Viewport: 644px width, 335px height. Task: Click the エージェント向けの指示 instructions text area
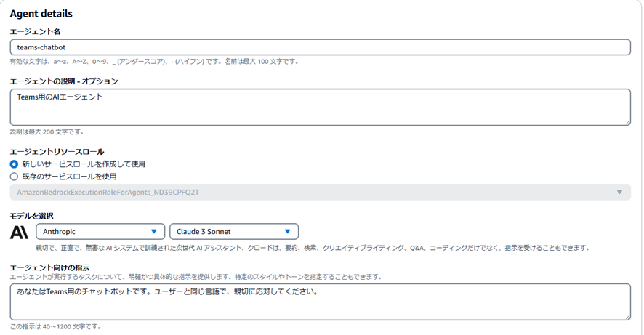320,302
